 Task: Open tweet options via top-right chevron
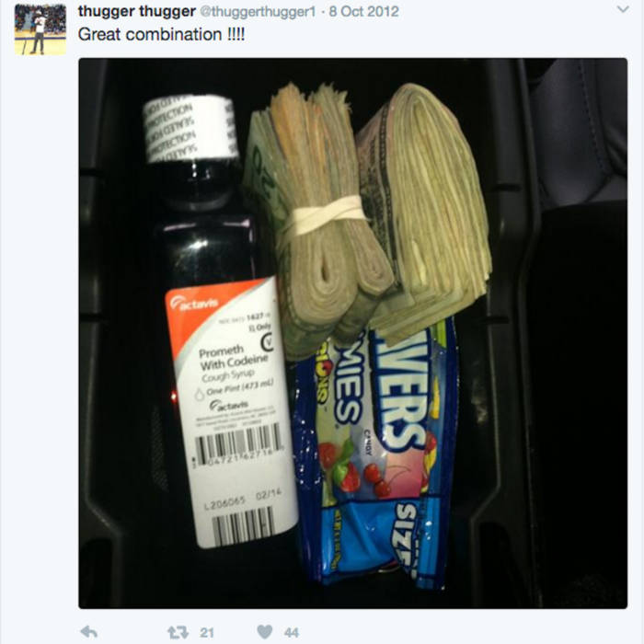coord(623,9)
